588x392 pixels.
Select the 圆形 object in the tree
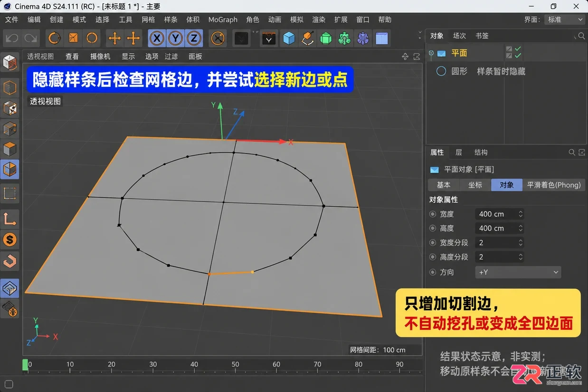click(459, 71)
